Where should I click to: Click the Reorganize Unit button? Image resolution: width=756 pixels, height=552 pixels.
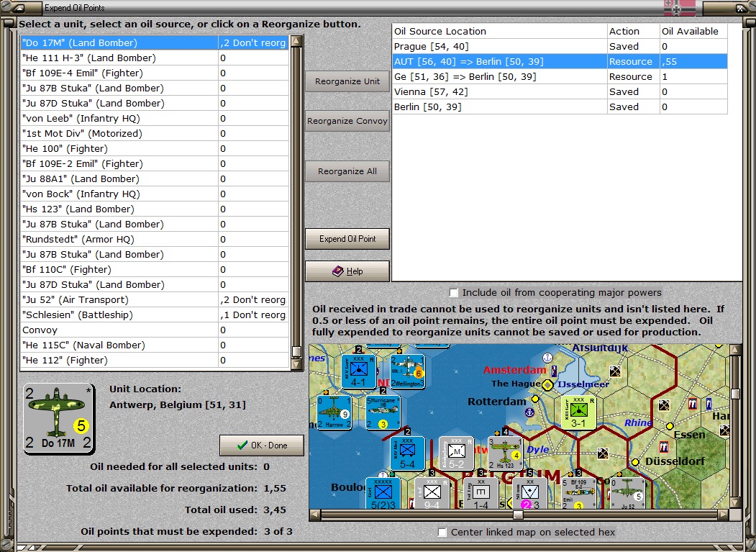[x=347, y=81]
